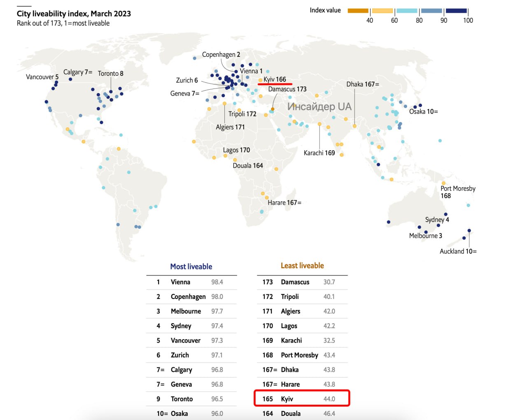Click the Least liveable table heading
527x420 pixels.
tap(302, 266)
